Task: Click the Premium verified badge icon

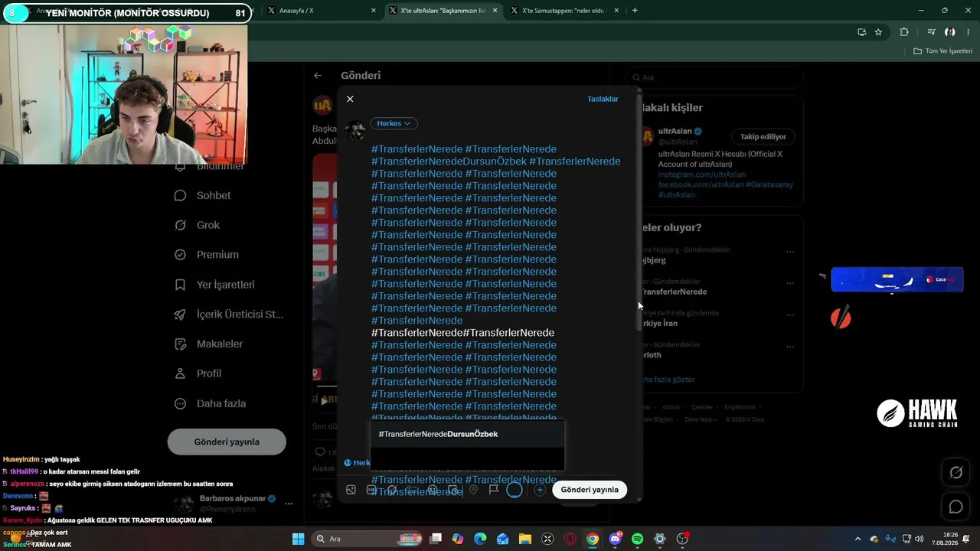Action: tap(180, 255)
